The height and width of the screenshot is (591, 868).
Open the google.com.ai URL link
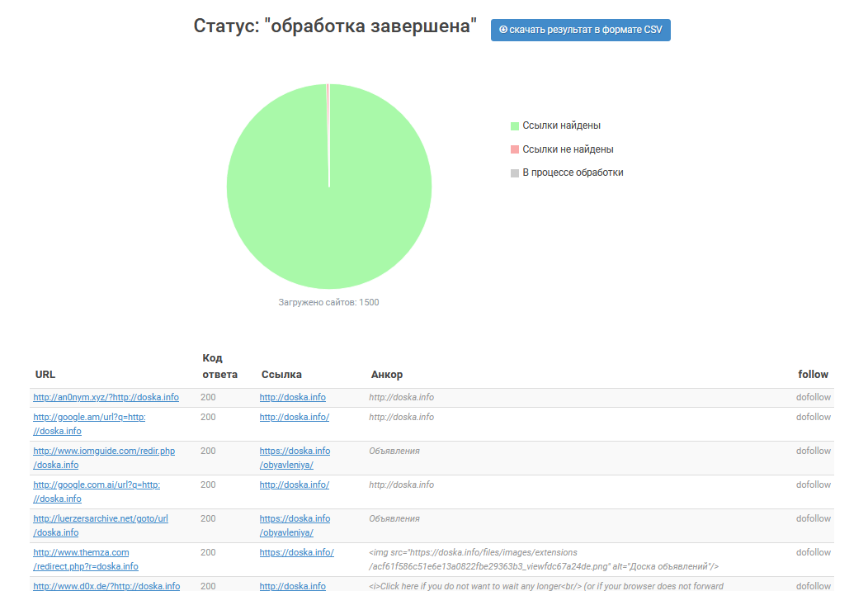[97, 491]
